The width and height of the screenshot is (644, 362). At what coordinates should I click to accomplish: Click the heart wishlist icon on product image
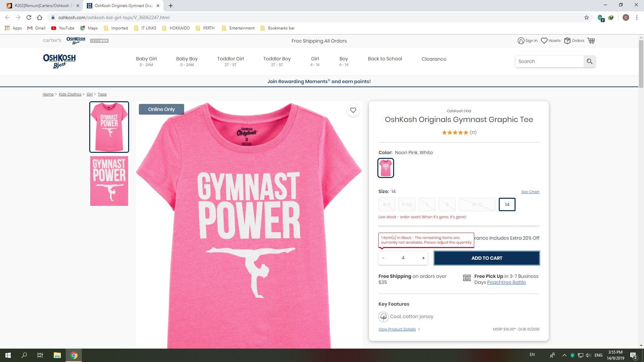(353, 110)
